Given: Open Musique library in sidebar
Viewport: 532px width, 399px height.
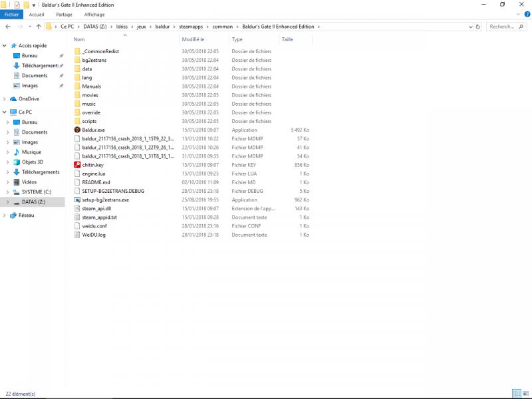Looking at the screenshot, I should click(x=31, y=152).
